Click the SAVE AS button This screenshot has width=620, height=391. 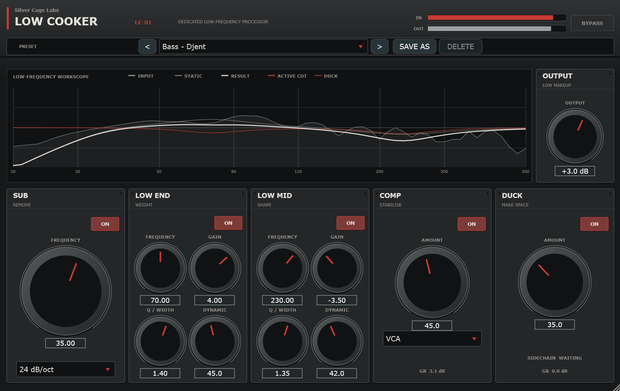point(414,47)
